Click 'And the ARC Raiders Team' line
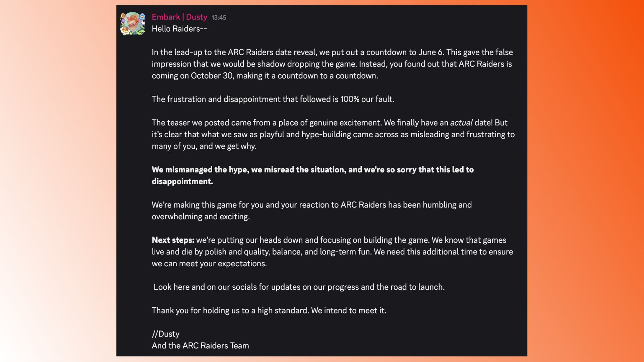644x362 pixels. click(200, 346)
